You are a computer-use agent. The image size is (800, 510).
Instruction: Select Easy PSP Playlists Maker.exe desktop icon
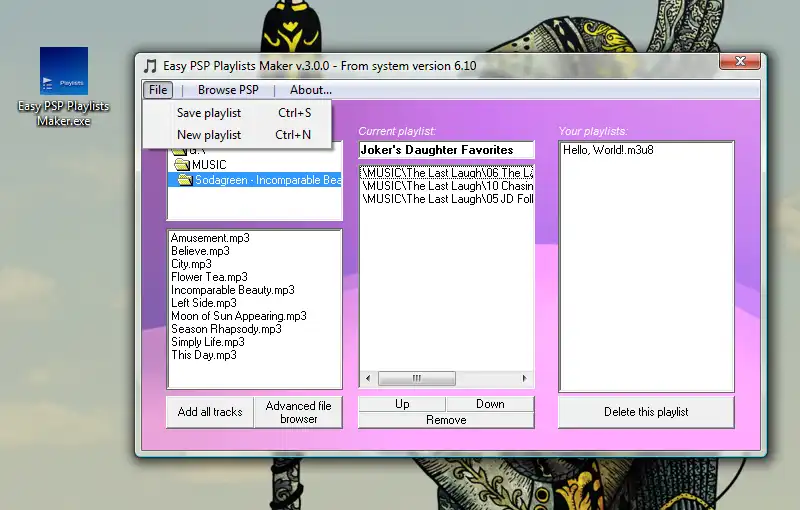[64, 87]
